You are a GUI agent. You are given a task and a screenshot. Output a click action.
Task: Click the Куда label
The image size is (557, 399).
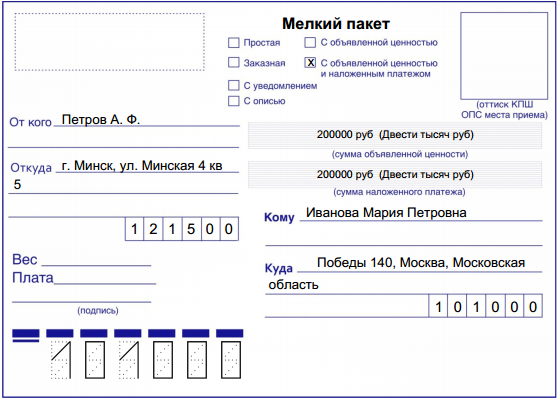pyautogui.click(x=279, y=268)
